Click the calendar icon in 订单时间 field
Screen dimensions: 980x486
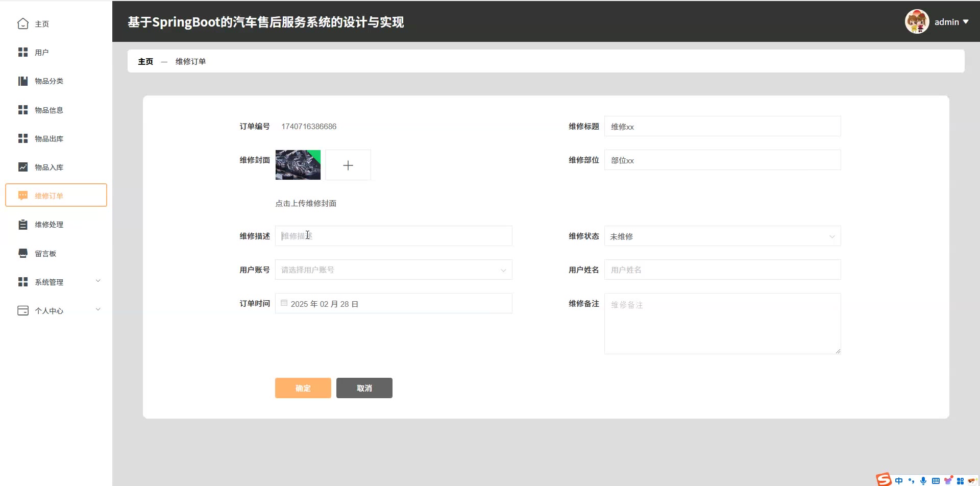tap(284, 303)
